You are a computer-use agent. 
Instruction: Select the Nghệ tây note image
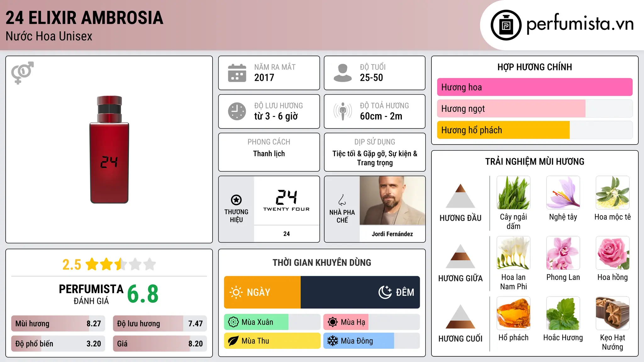point(563,193)
